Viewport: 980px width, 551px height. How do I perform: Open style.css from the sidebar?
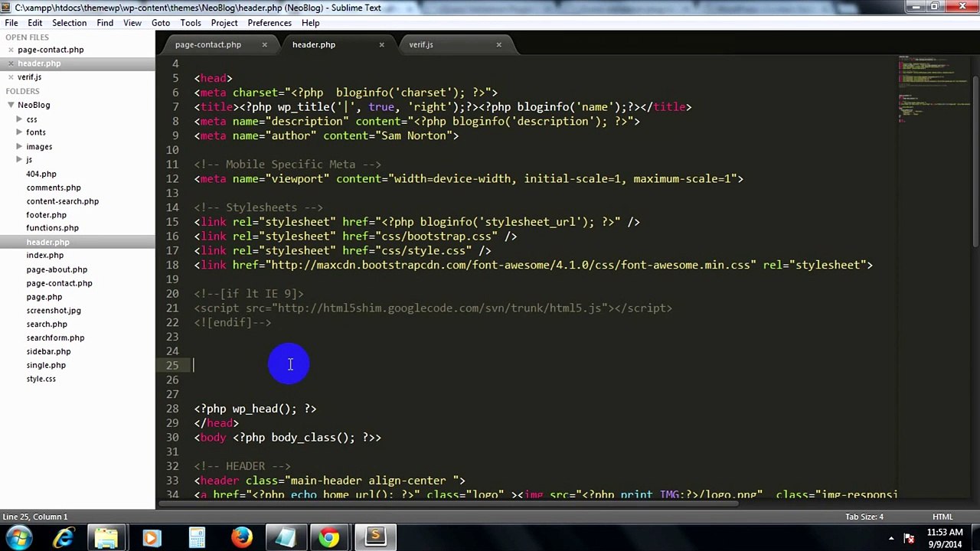pos(41,379)
